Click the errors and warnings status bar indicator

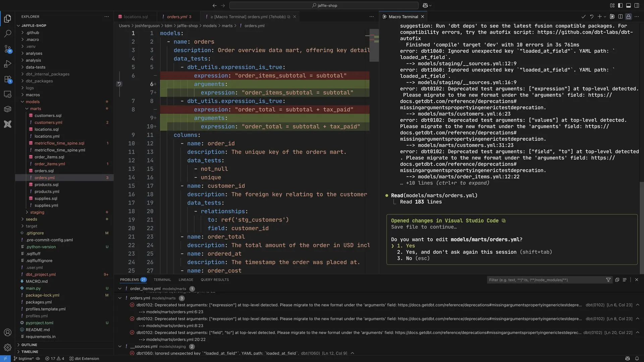(x=55, y=358)
